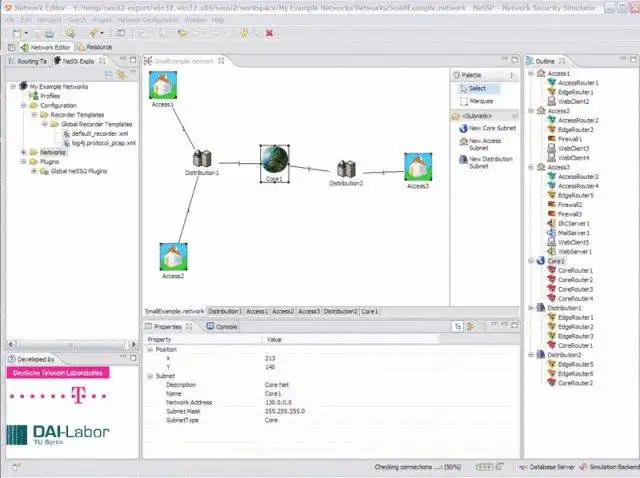This screenshot has height=478, width=640.
Task: Click the Core1 globe node on canvas
Action: pos(275,160)
